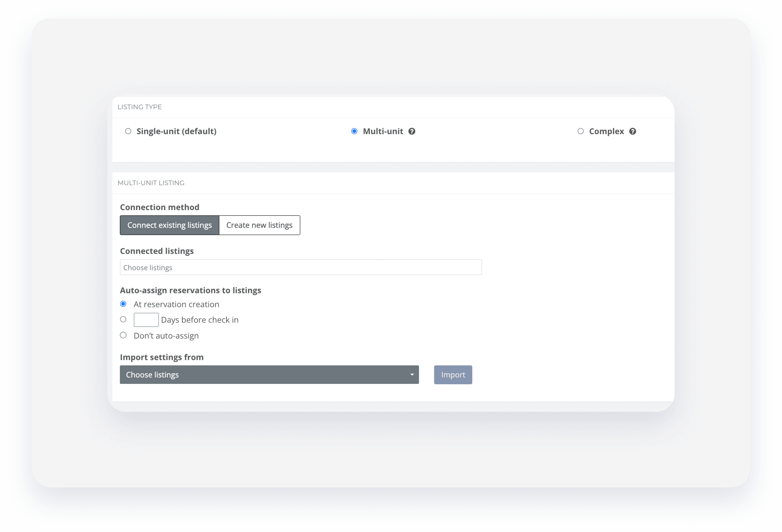The width and height of the screenshot is (782, 532).
Task: Select the Complex listing type radio button
Action: (x=580, y=131)
